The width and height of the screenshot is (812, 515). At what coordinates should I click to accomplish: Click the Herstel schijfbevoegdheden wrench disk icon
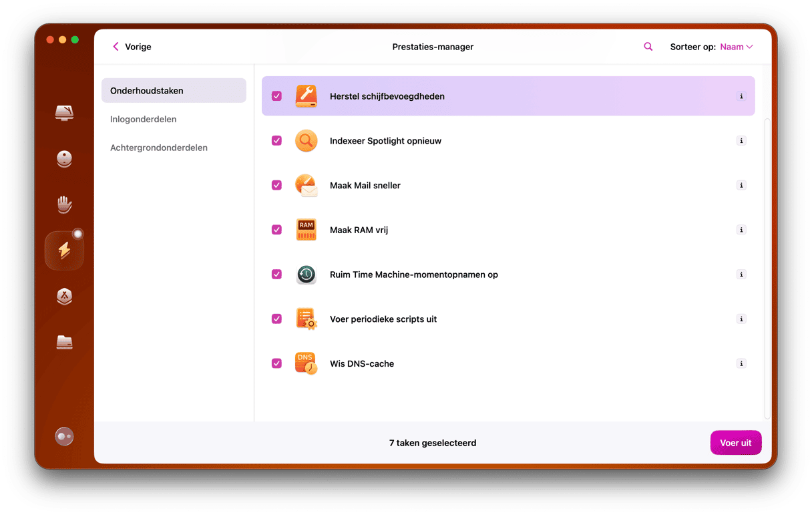(306, 96)
